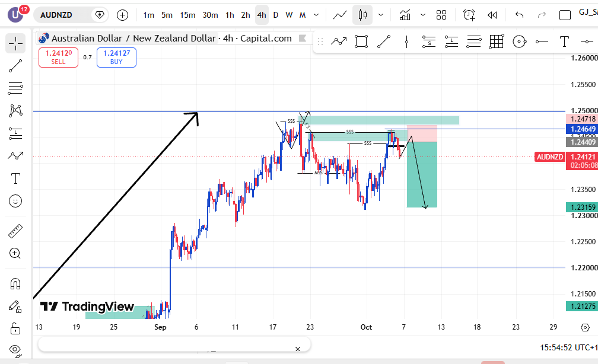
Task: Expand the indicators dropdown arrow
Action: pos(422,15)
